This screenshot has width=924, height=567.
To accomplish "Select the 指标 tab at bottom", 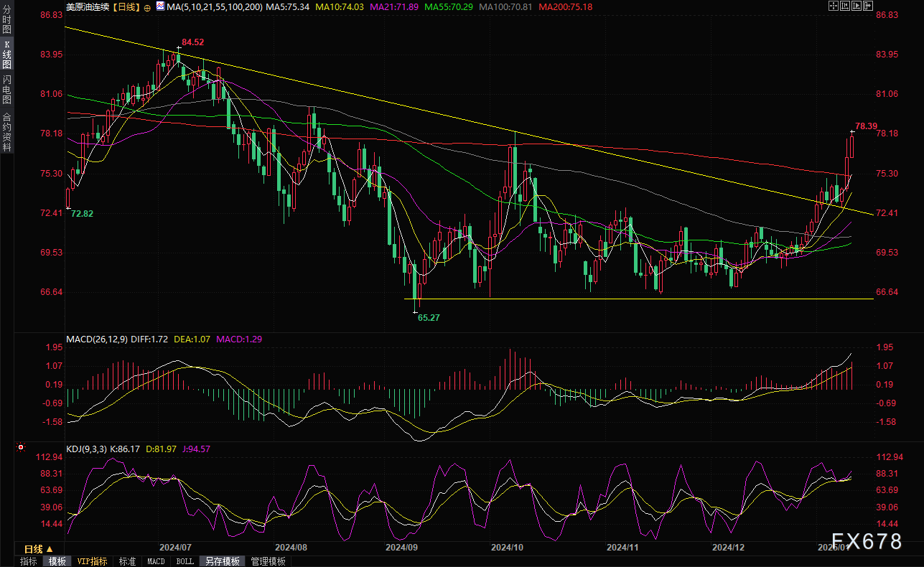I will point(29,561).
